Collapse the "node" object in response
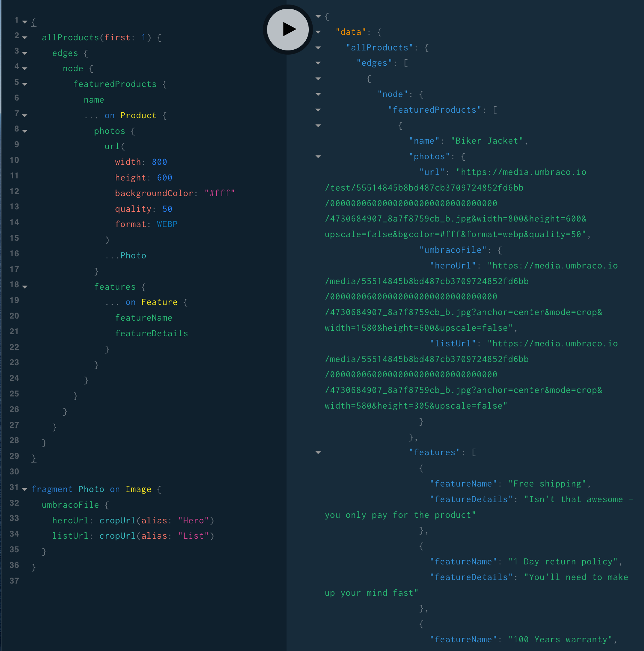644x651 pixels. point(318,94)
